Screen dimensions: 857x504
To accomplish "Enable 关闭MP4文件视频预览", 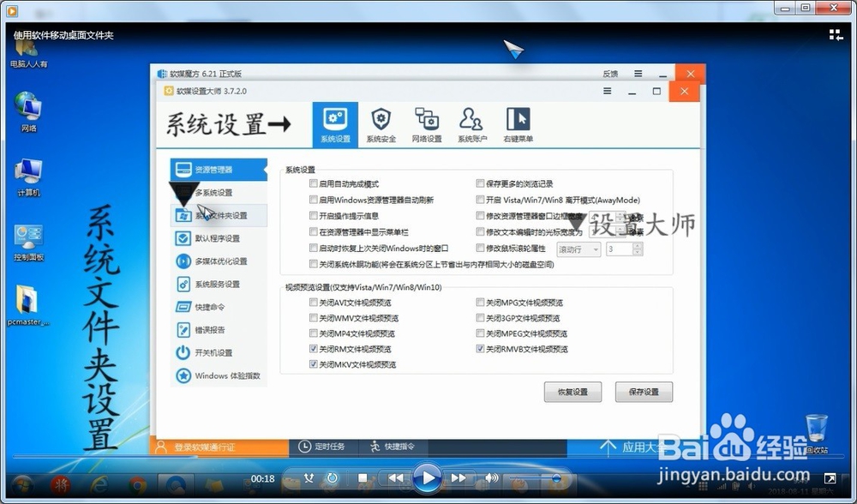I will point(313,333).
